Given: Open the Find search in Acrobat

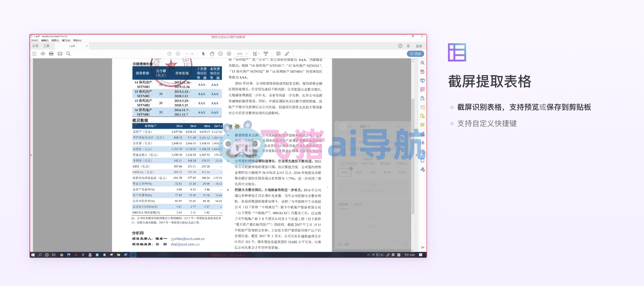Looking at the screenshot, I should click(68, 54).
